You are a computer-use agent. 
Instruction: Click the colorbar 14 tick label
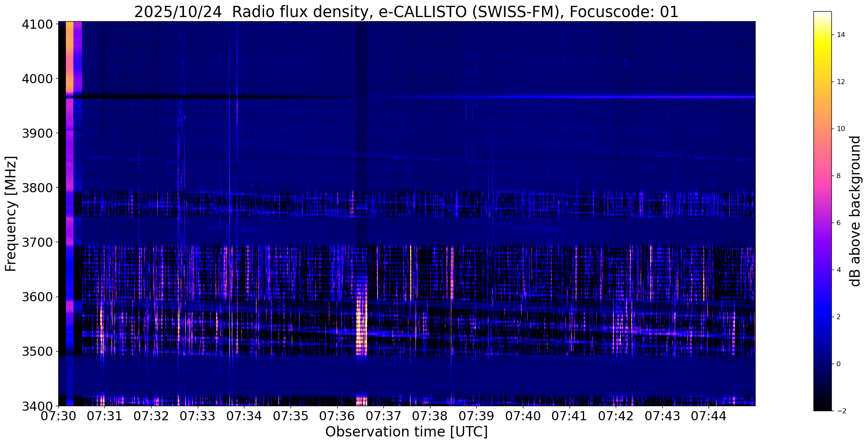tap(841, 35)
